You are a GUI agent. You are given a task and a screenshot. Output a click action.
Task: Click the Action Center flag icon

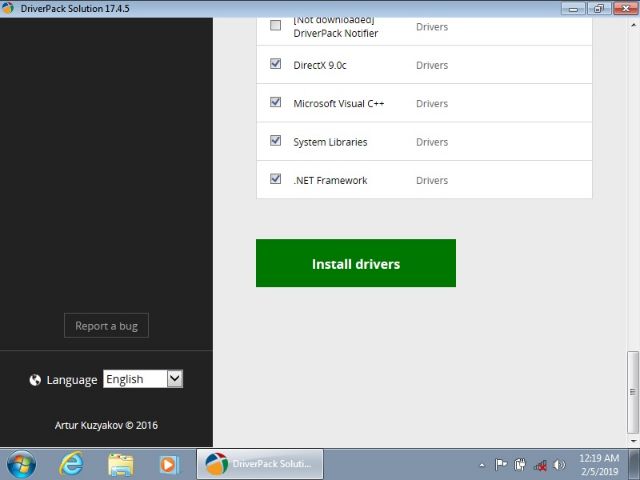click(502, 465)
